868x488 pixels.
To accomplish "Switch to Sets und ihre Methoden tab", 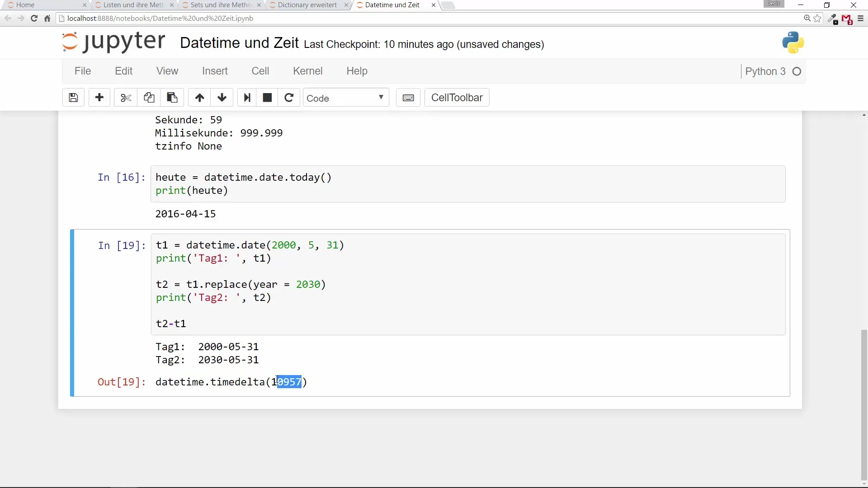I will 221,5.
